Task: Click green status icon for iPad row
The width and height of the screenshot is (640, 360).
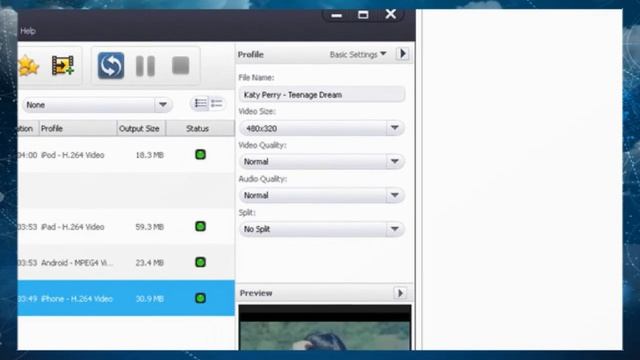Action: click(x=200, y=227)
